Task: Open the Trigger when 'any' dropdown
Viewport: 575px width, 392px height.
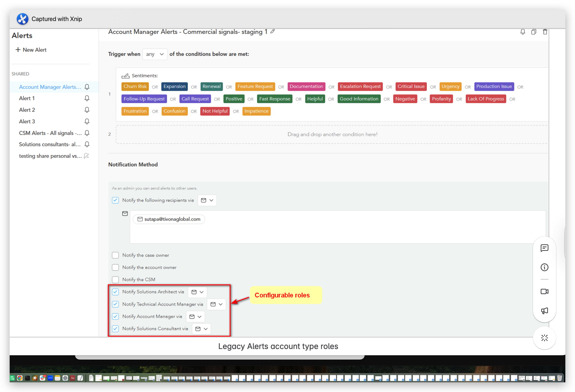Action: coord(155,54)
